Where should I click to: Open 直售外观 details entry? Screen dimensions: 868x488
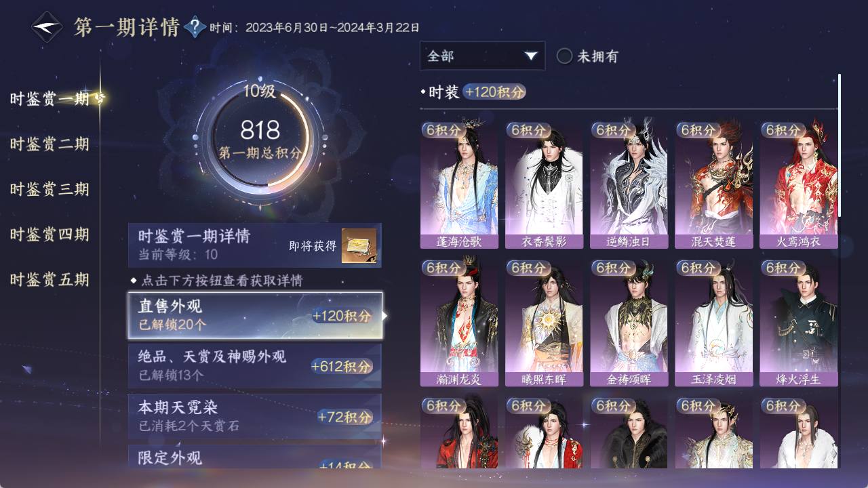point(255,315)
